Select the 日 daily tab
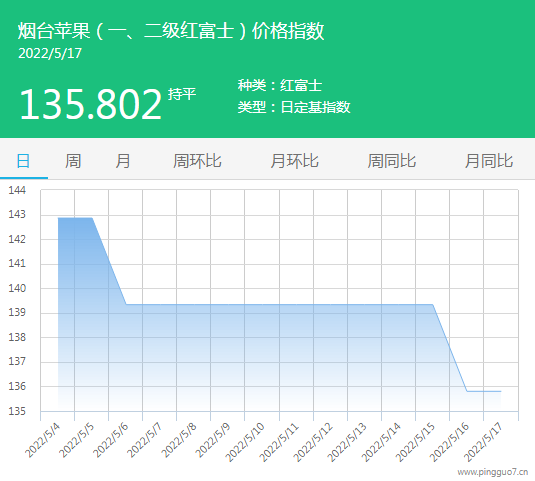This screenshot has width=535, height=481. tap(23, 161)
